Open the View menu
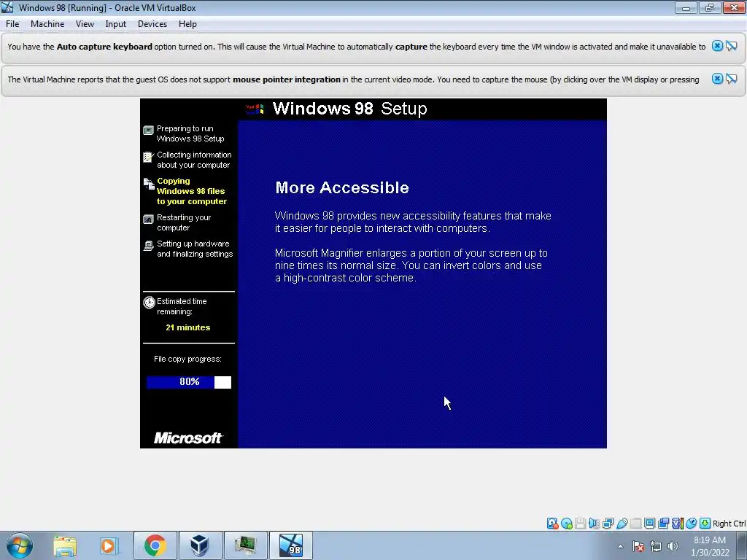The image size is (747, 560). click(x=85, y=24)
